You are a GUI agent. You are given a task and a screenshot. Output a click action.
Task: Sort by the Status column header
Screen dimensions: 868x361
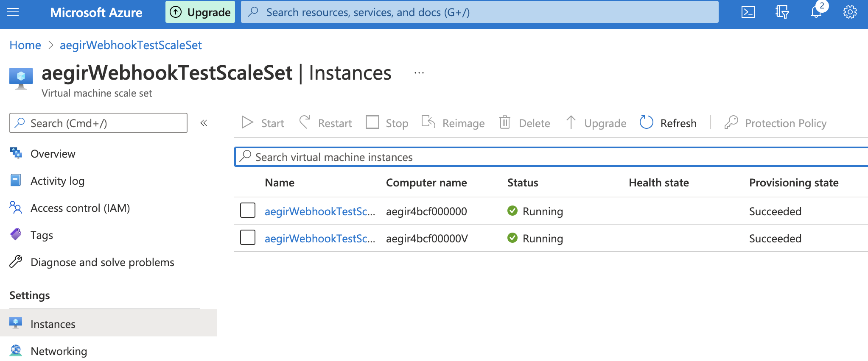click(523, 183)
